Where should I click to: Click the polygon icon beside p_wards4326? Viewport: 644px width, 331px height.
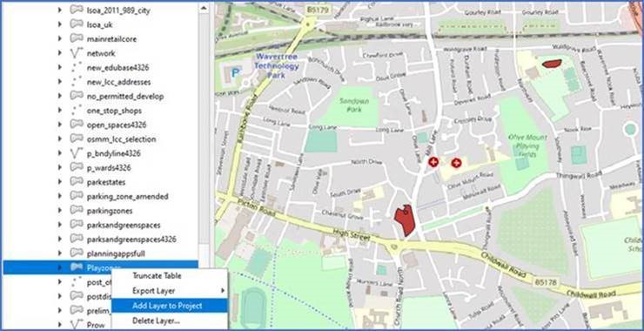(x=77, y=168)
